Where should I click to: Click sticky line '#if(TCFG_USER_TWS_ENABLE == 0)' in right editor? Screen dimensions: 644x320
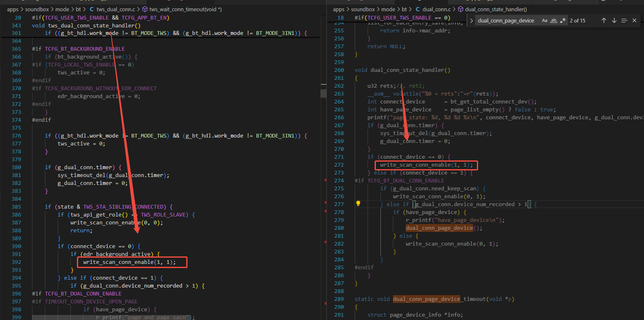pos(402,18)
